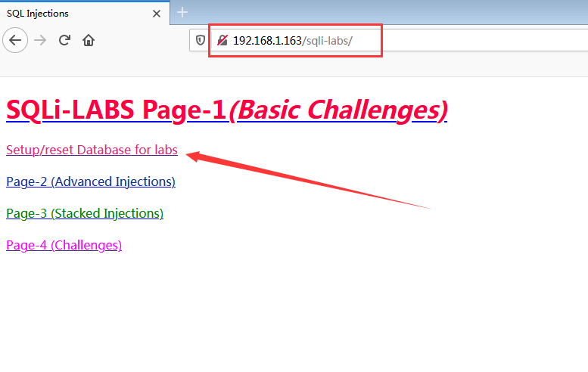
Task: Click Setup/reset Database for labs link
Action: pyautogui.click(x=92, y=150)
